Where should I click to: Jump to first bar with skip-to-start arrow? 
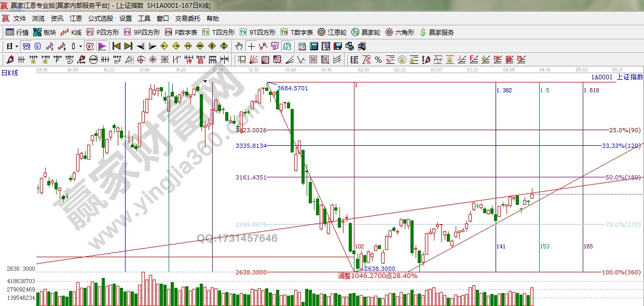coord(116,46)
